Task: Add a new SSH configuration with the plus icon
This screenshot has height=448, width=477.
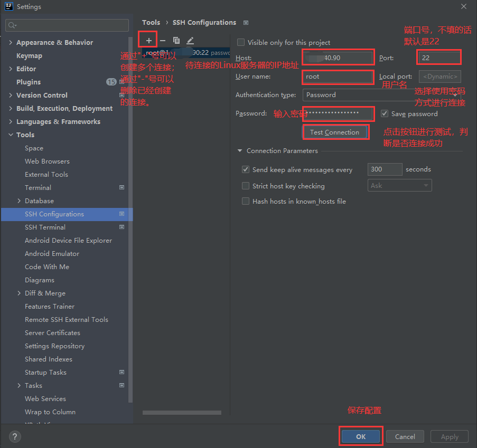Action: (x=147, y=39)
